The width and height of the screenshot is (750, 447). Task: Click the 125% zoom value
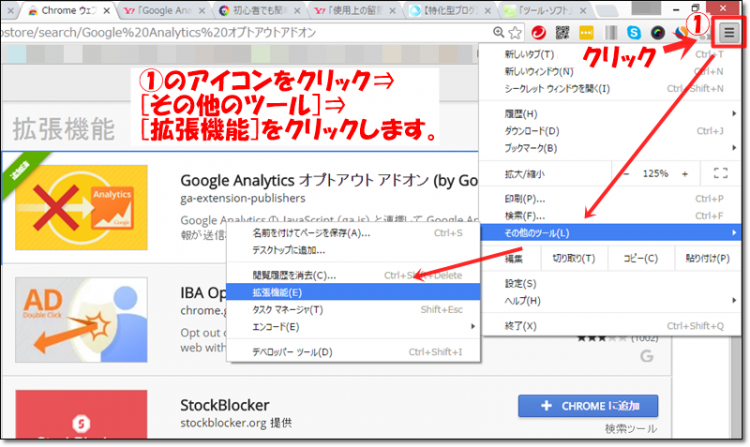tap(655, 174)
